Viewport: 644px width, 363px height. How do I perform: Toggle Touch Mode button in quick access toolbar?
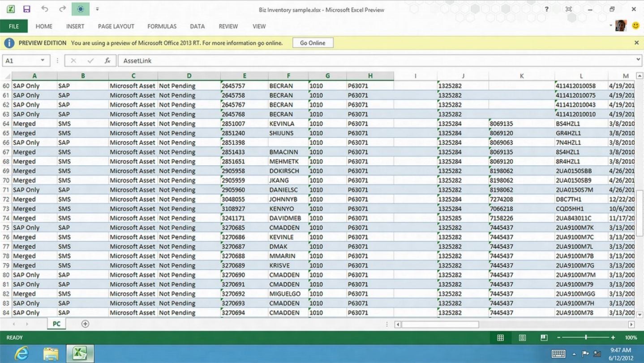[80, 9]
